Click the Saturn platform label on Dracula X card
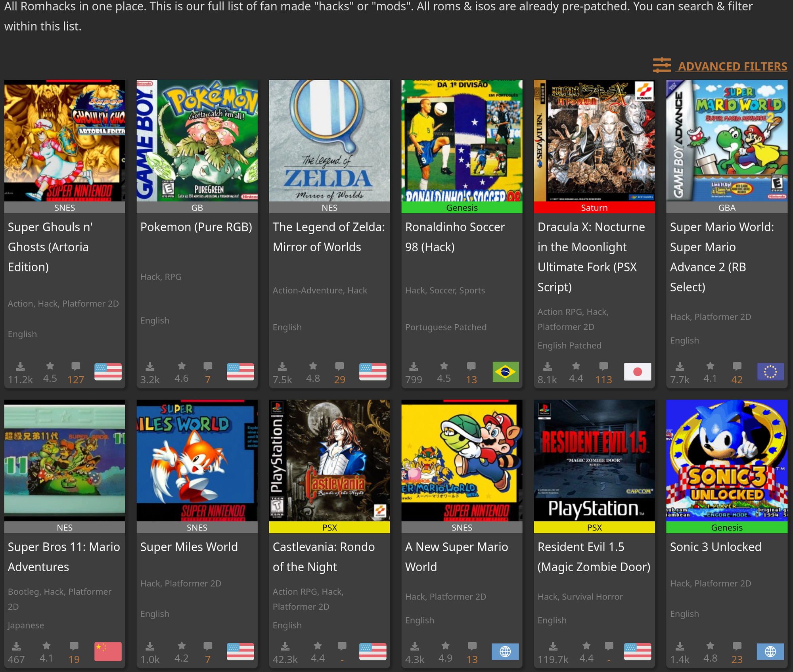Screen dimensions: 793x672 tap(594, 207)
